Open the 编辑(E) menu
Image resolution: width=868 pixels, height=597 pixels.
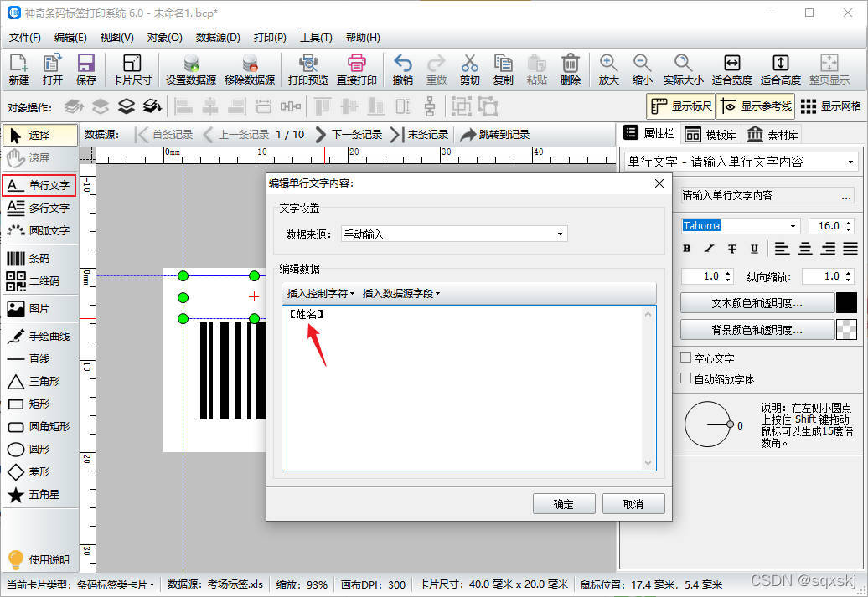tap(70, 37)
